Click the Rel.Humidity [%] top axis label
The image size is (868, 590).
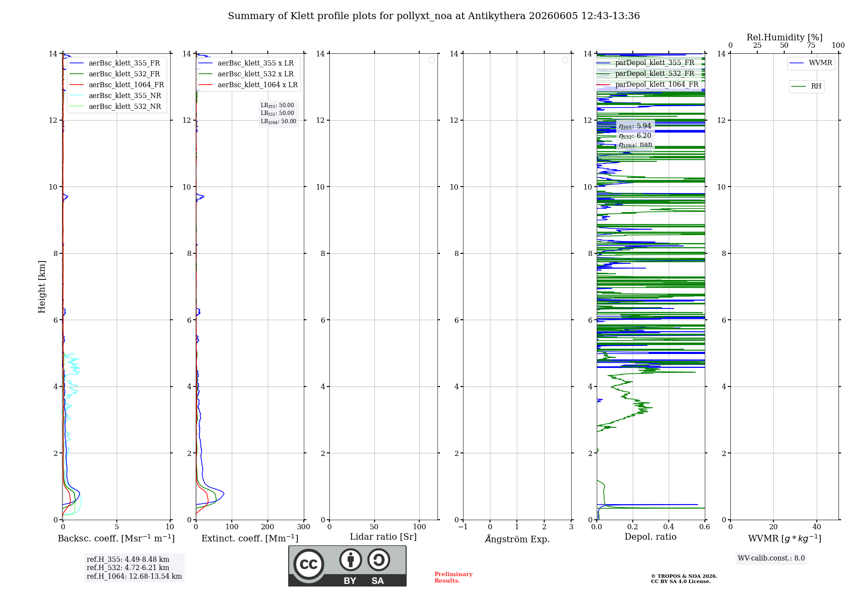click(x=784, y=37)
